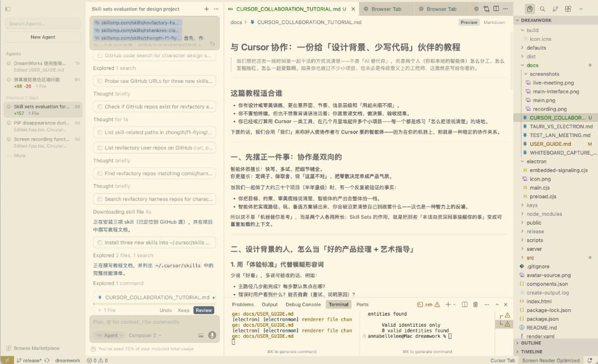Open the Explorer files view icon
The height and width of the screenshot is (364, 598).
pos(530,9)
